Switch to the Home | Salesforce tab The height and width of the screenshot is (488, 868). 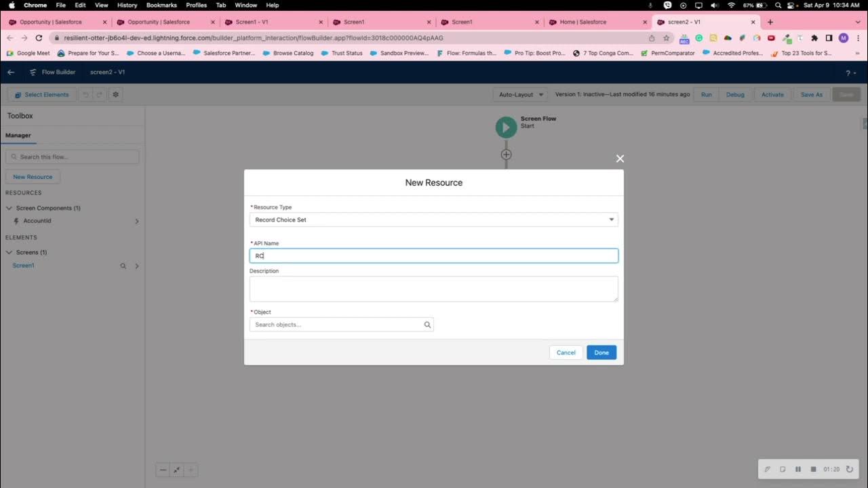[x=597, y=22]
